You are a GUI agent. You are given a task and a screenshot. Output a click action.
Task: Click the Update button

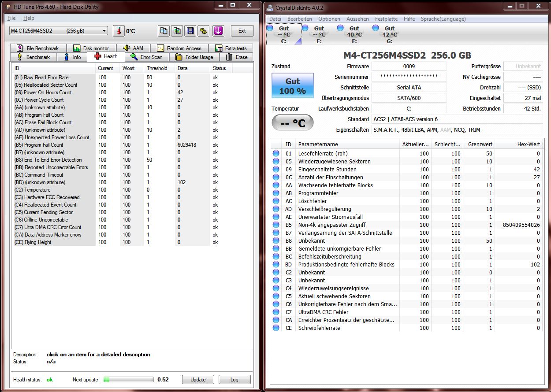click(198, 380)
